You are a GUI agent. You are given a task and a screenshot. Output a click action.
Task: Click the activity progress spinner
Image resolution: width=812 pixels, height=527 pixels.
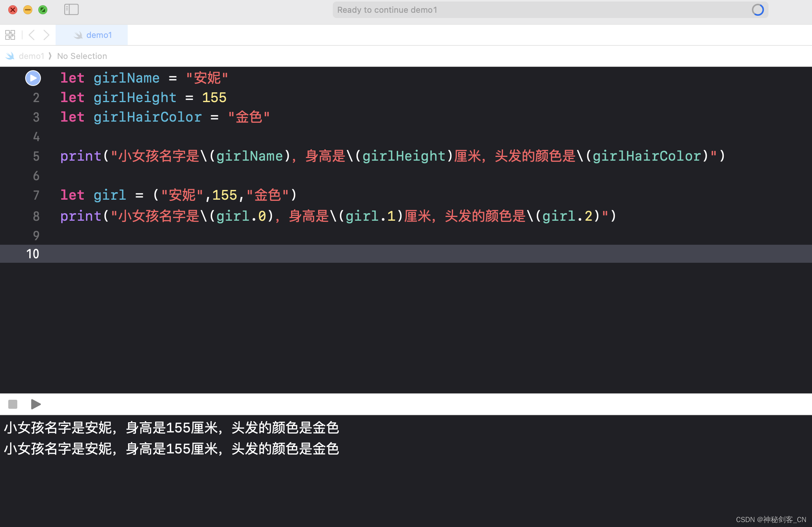coord(758,10)
